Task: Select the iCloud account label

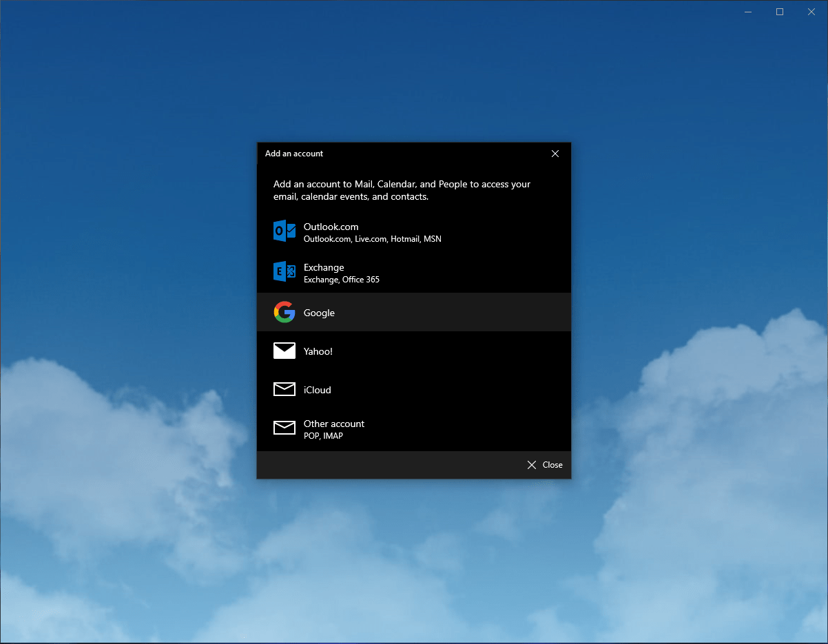Action: 318,390
